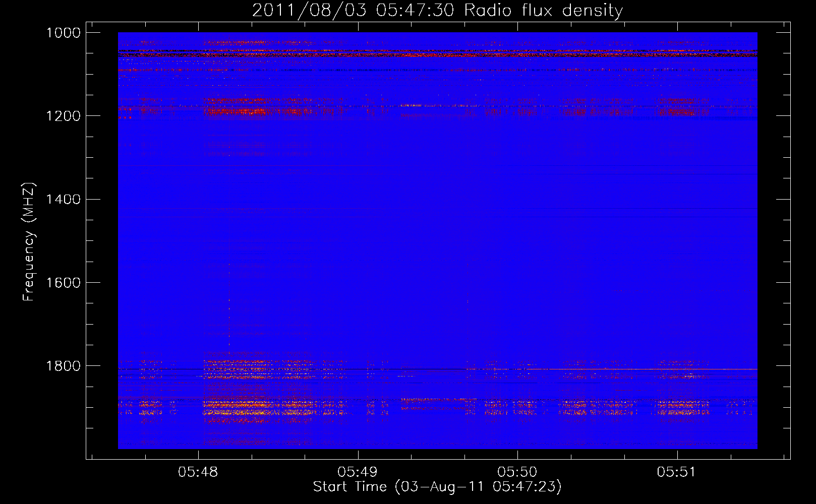Click the "Start Time (03-Aug-11 05:47:23)" axis label

tap(437, 487)
